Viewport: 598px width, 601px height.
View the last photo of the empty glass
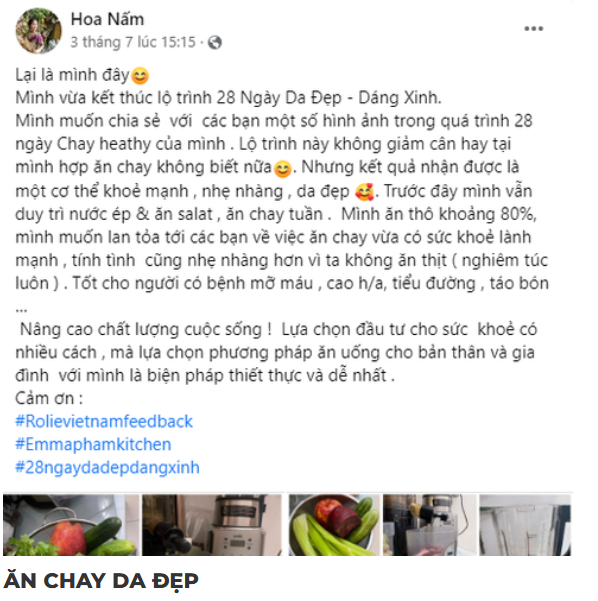(525, 525)
